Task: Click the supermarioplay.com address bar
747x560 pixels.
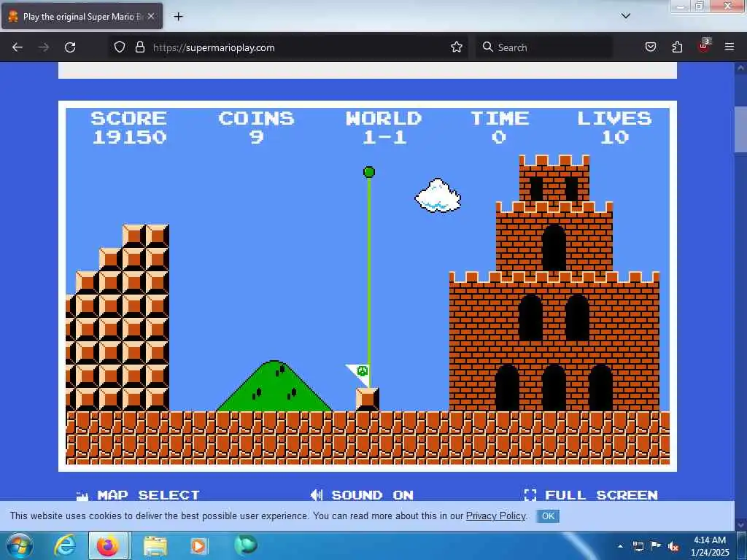Action: click(x=288, y=47)
